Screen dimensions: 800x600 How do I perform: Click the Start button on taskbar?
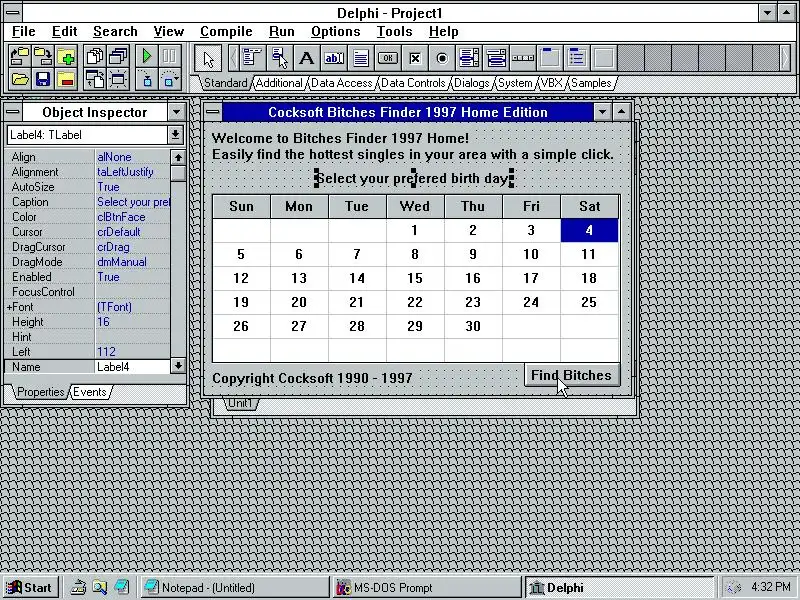pyautogui.click(x=30, y=587)
